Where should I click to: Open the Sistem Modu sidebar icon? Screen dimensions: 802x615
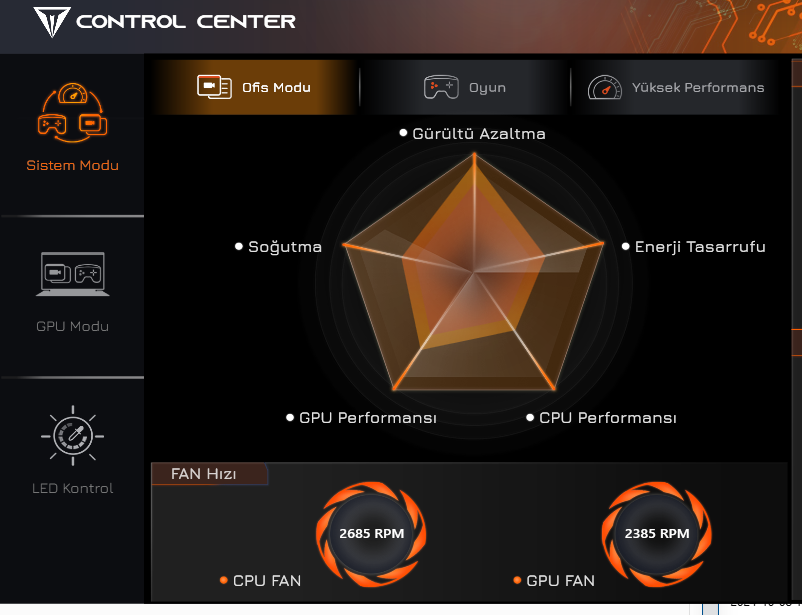[x=73, y=113]
